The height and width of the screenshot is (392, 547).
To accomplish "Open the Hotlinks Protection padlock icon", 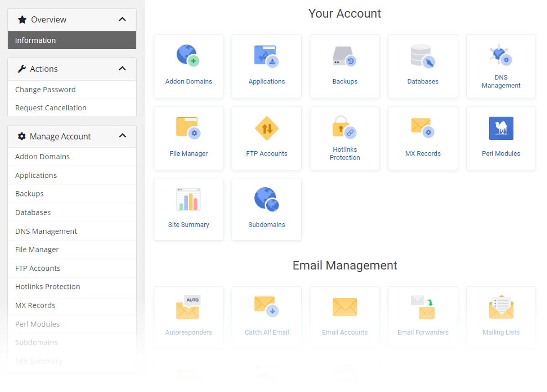I will coord(345,127).
